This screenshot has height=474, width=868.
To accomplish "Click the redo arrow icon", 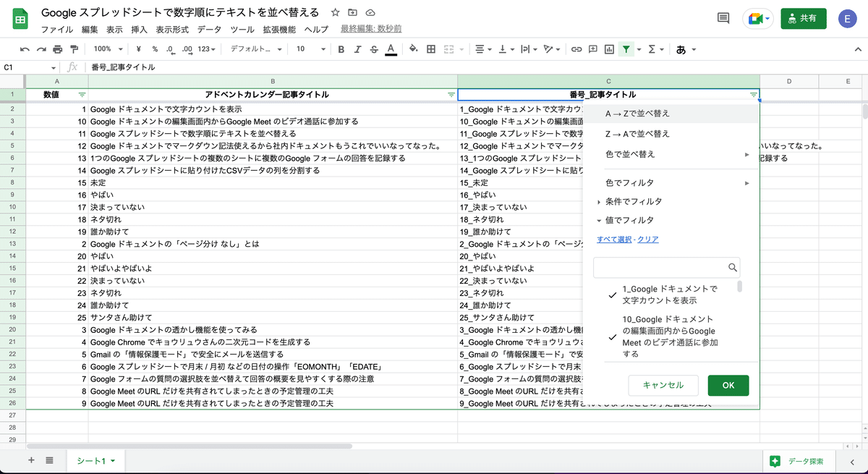I will [41, 49].
